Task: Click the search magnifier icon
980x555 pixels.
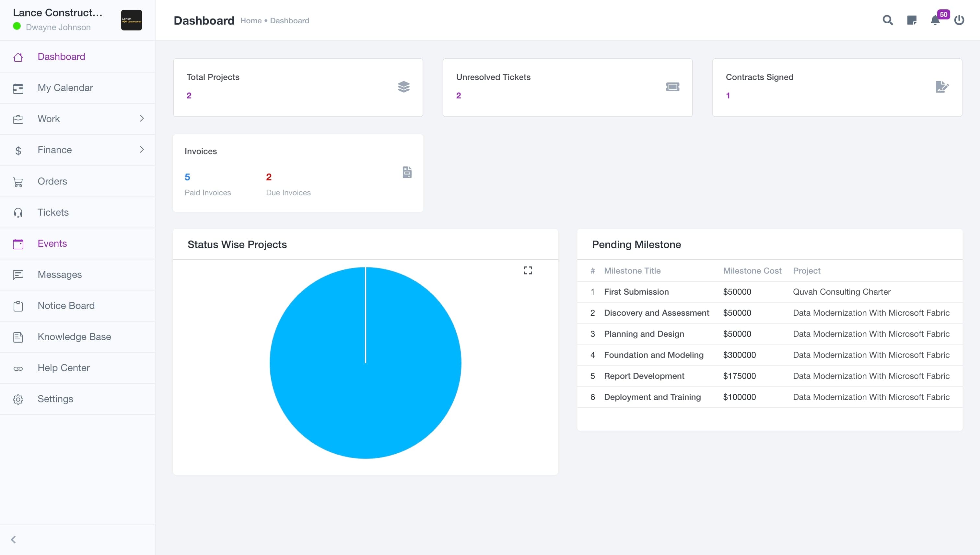Action: click(x=888, y=20)
